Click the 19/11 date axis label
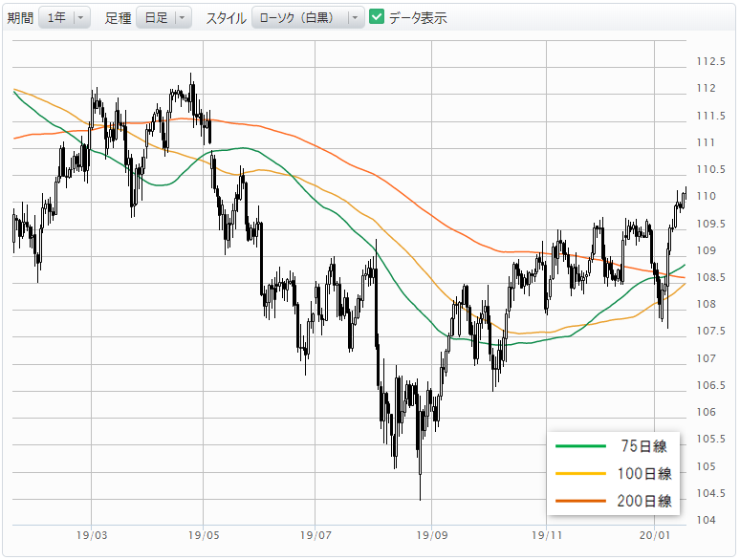This screenshot has height=560, width=740. (547, 535)
